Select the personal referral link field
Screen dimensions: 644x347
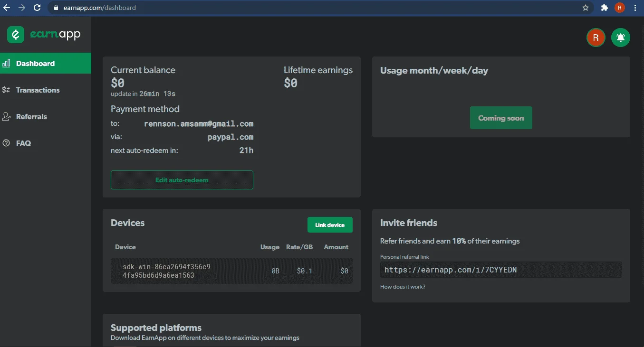pos(501,270)
